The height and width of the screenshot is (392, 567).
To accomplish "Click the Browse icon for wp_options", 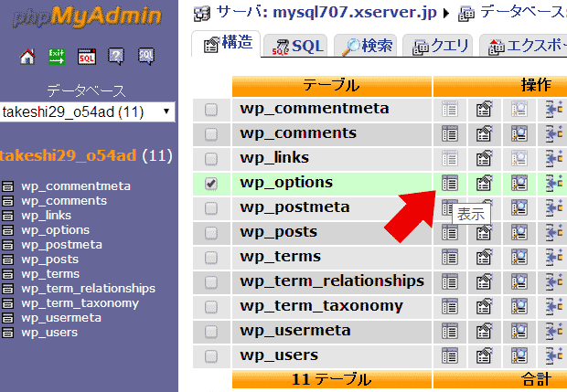I will [449, 183].
